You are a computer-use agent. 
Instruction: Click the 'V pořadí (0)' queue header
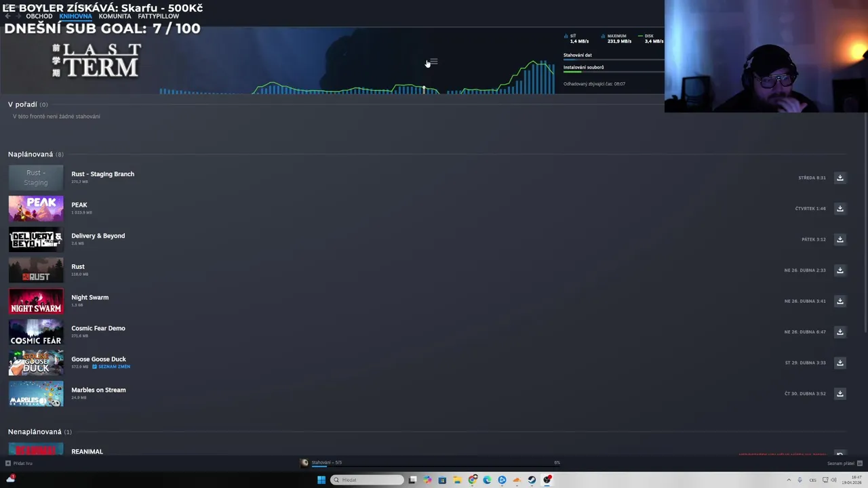(28, 104)
